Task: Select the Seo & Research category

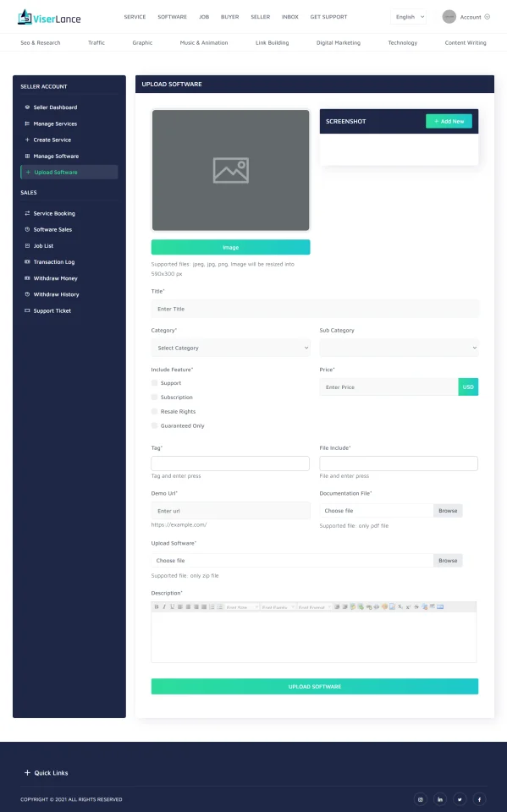Action: coord(41,42)
